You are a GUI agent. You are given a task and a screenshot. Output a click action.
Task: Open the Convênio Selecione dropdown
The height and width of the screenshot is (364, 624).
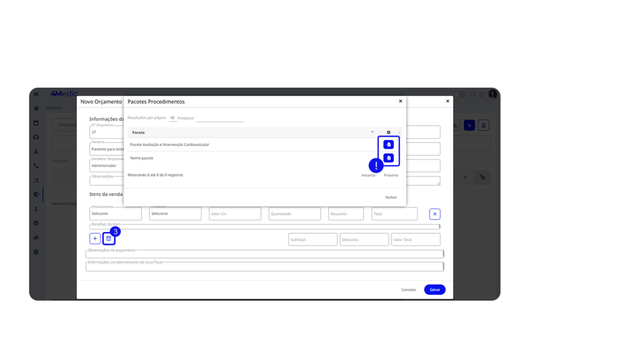point(175,214)
